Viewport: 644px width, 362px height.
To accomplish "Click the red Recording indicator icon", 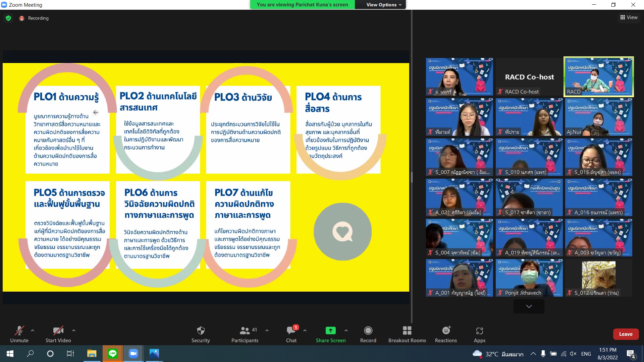I will [22, 18].
